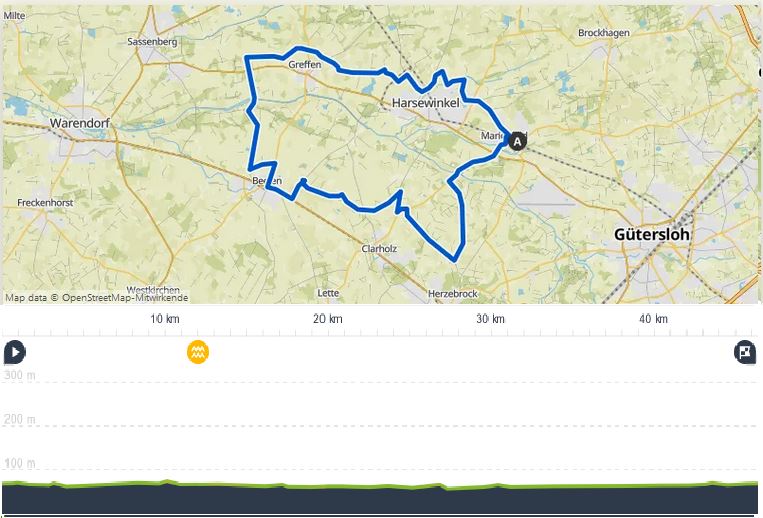The image size is (763, 518).
Task: Click the 10 km distance marker
Action: pyautogui.click(x=164, y=319)
